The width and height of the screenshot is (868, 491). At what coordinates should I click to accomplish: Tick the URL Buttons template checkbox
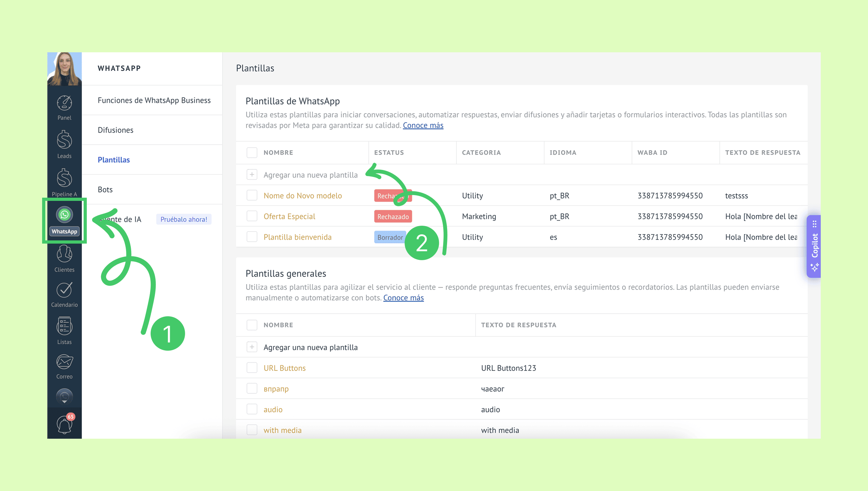click(252, 368)
